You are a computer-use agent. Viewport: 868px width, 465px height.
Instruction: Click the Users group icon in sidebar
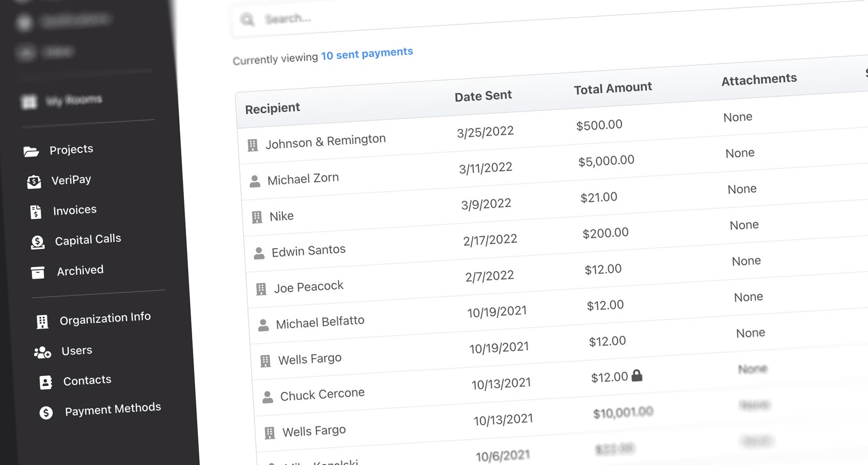42,352
